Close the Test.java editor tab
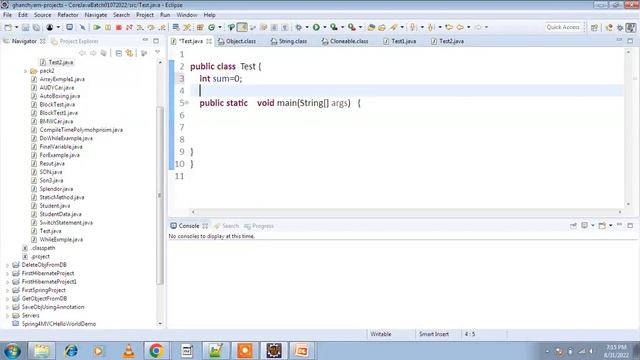The width and height of the screenshot is (640, 360). click(x=209, y=41)
